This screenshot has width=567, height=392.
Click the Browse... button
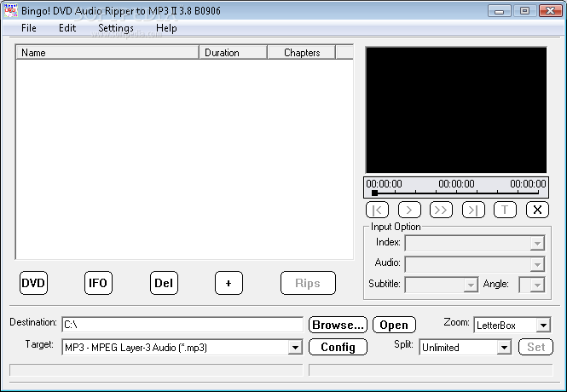pos(338,325)
